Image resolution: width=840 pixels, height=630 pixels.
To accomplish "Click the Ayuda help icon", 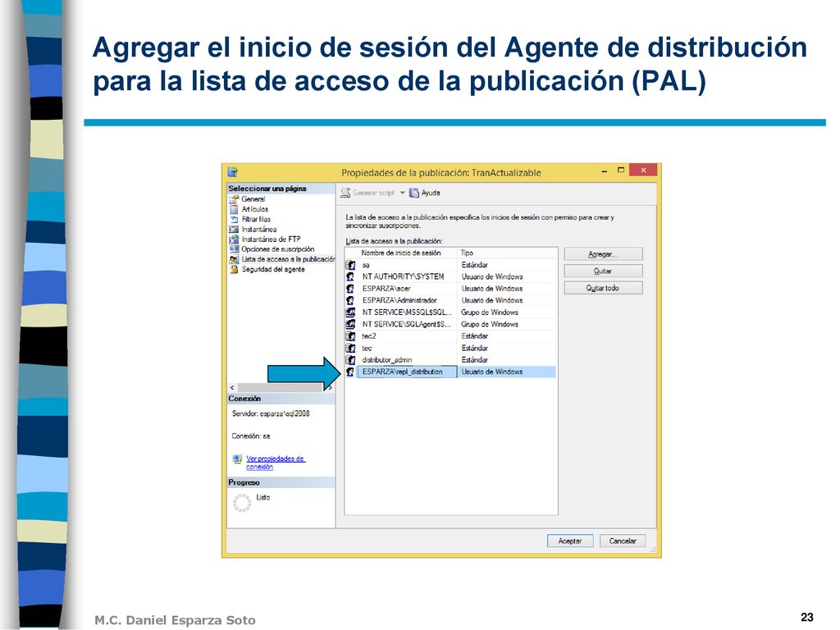I will (x=414, y=193).
